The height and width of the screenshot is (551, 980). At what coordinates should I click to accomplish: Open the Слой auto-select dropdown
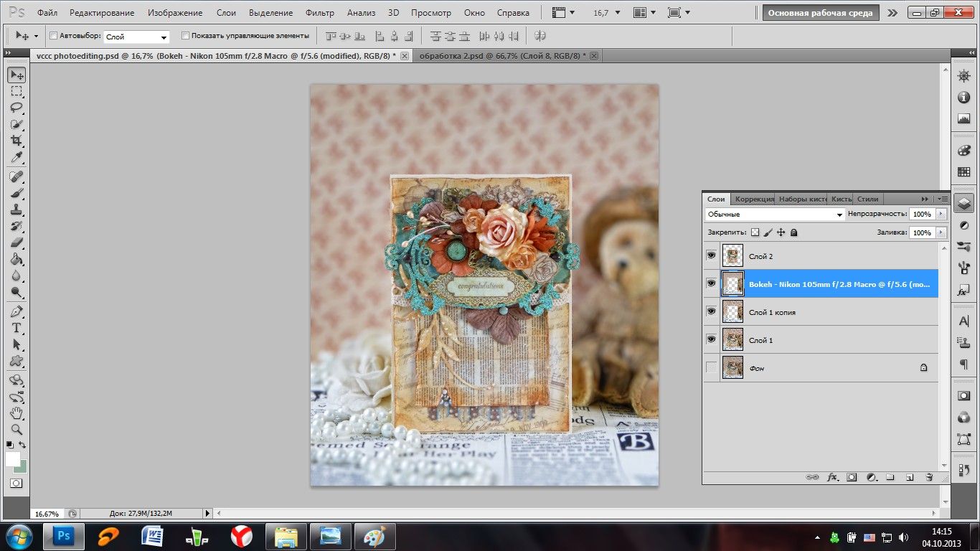point(136,37)
